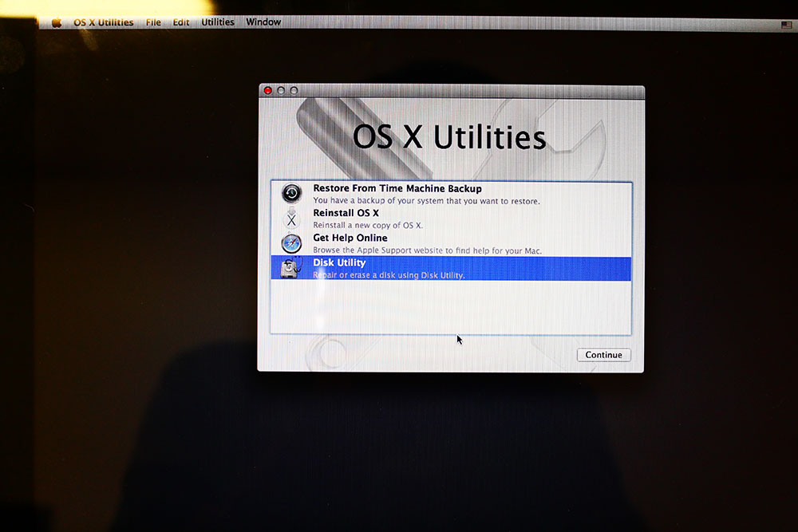Open the Utilities menu
This screenshot has width=798, height=532.
218,22
